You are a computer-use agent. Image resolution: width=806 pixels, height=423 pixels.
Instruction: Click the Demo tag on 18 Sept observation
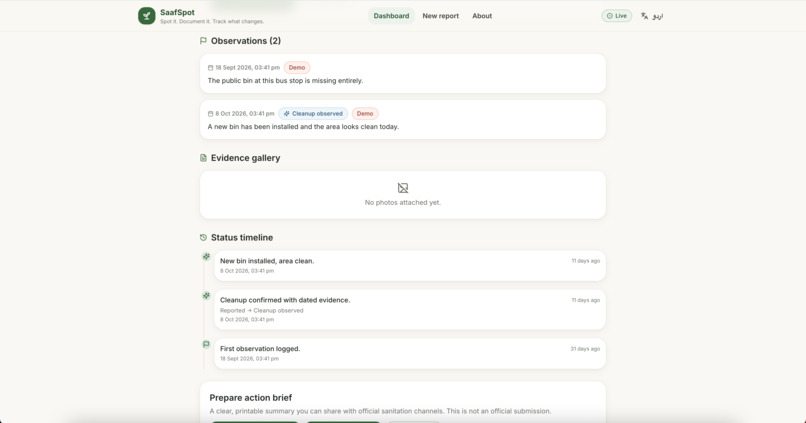[x=297, y=67]
